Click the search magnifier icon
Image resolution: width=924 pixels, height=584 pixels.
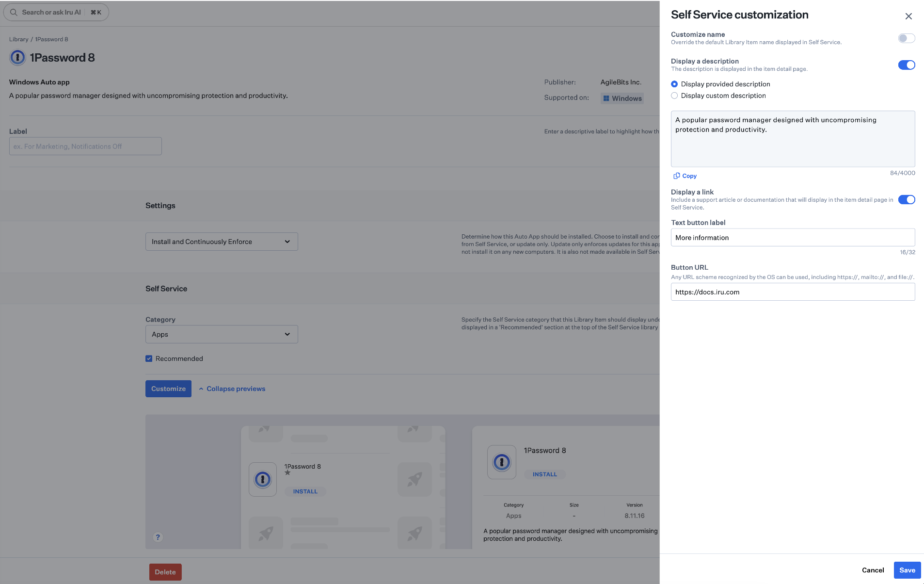click(14, 12)
